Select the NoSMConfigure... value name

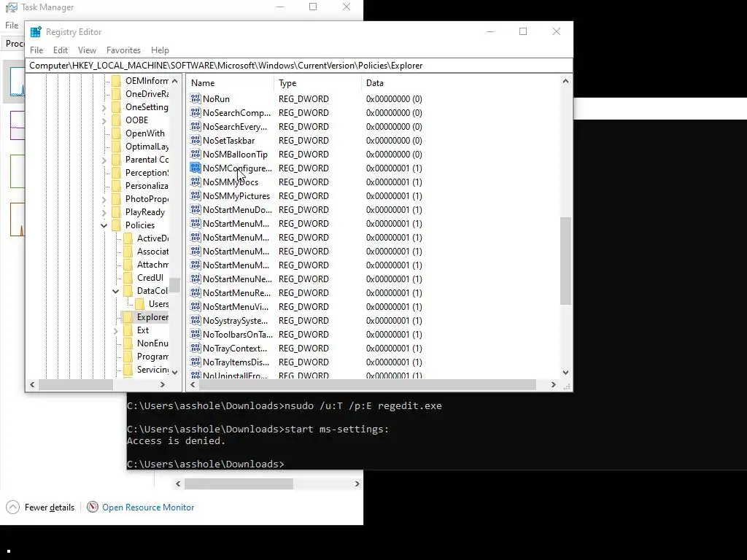pyautogui.click(x=237, y=168)
